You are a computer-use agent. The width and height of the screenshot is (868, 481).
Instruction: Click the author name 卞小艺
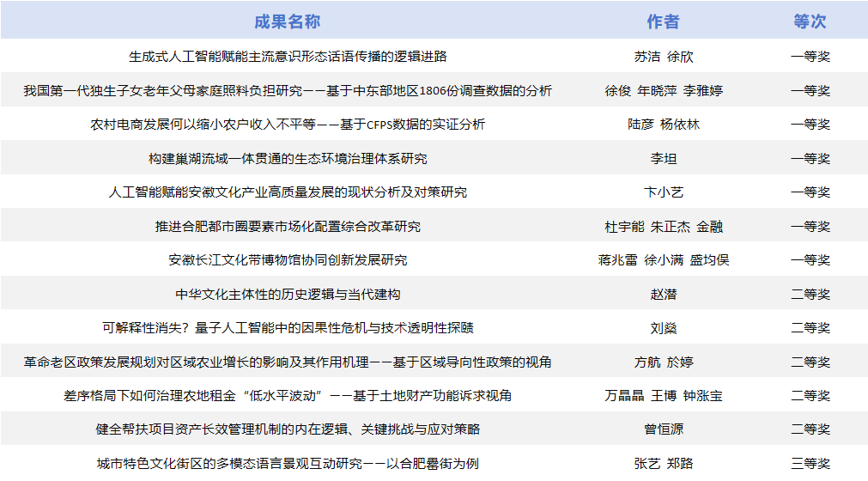point(663,192)
